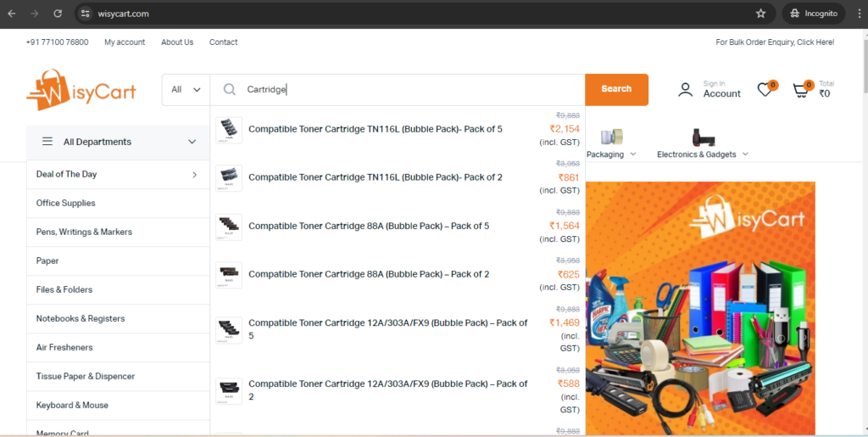The image size is (868, 437).
Task: Expand Deal of The Day arrow
Action: pyautogui.click(x=194, y=175)
